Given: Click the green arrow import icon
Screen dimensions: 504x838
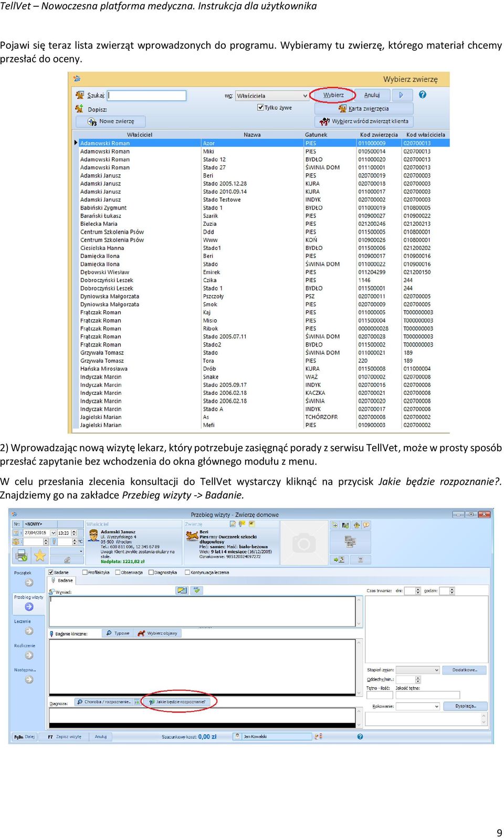Looking at the screenshot, I should [x=339, y=560].
